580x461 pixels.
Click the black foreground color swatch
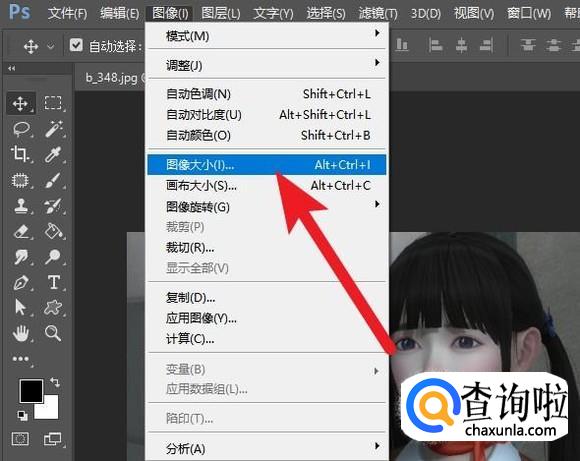click(x=30, y=389)
